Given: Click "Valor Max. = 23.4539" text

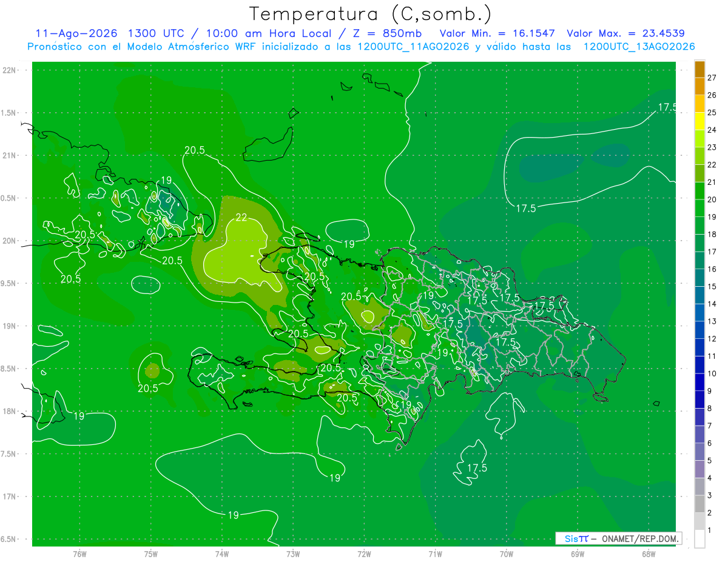Looking at the screenshot, I should [x=625, y=33].
